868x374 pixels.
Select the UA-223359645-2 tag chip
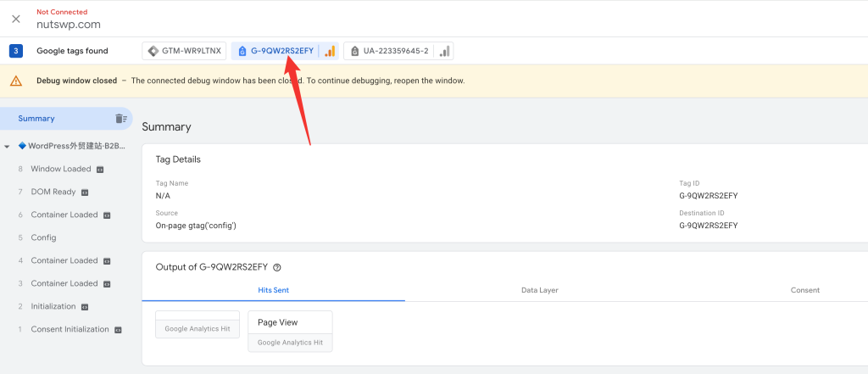(x=398, y=51)
